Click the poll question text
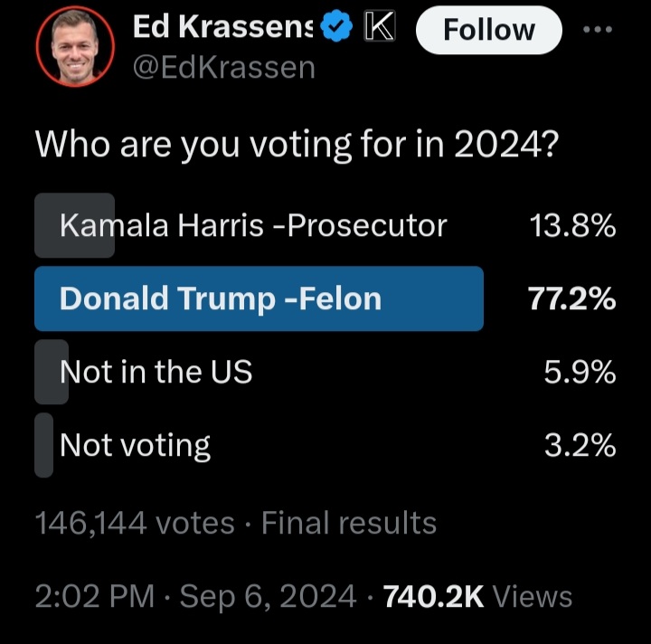The width and height of the screenshot is (651, 644). (x=297, y=146)
